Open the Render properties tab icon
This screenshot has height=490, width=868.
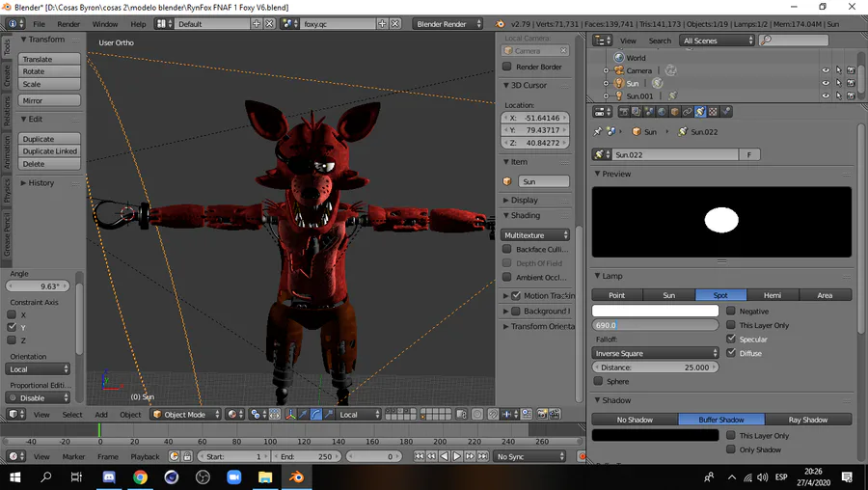[x=623, y=112]
